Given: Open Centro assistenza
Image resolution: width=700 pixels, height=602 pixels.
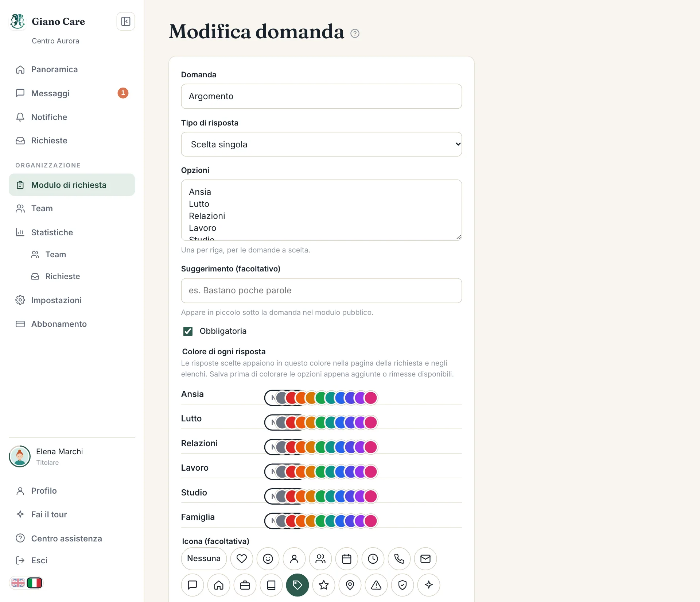Looking at the screenshot, I should (x=72, y=539).
